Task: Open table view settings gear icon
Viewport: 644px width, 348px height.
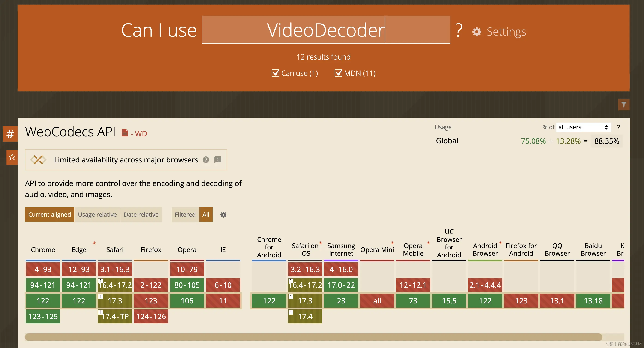Action: tap(223, 215)
